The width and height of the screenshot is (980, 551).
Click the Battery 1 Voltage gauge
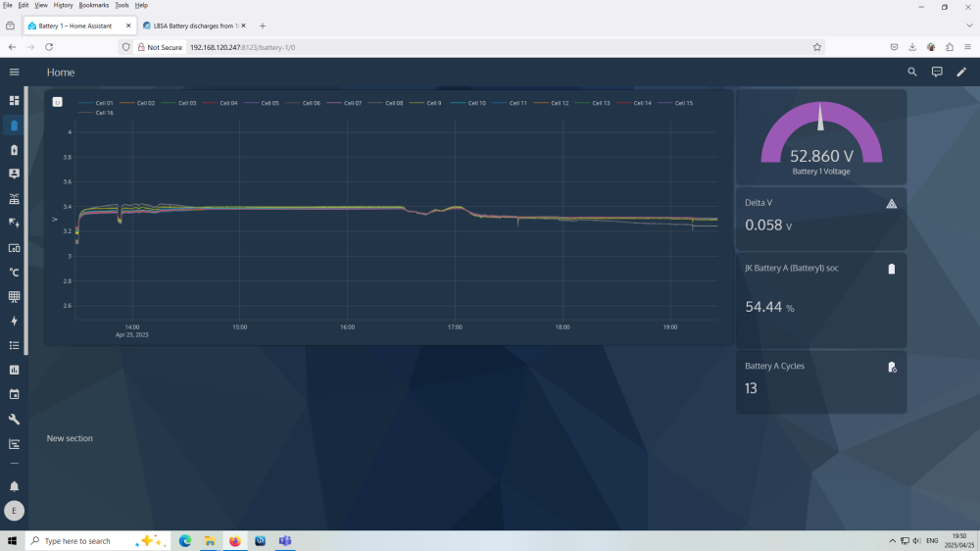(x=820, y=137)
